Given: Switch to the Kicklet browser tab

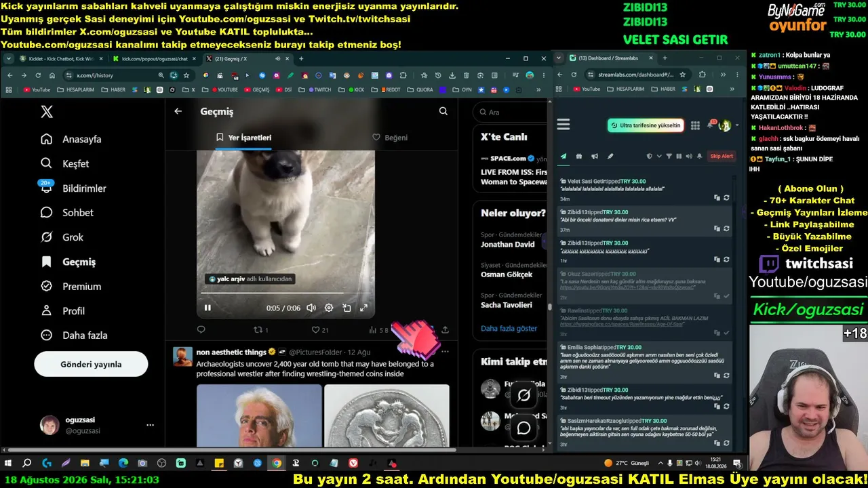Looking at the screenshot, I should [x=60, y=59].
